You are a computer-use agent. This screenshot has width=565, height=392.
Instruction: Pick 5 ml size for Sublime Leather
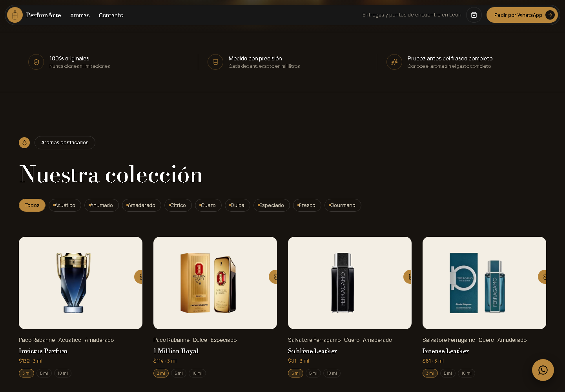(x=313, y=373)
